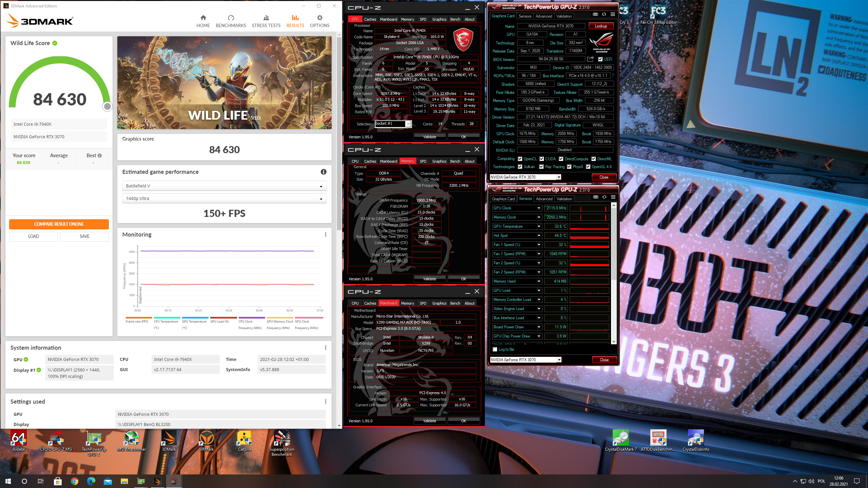Switch to Bench tab in CPU-Z Mainboard window
This screenshot has height=488, width=868.
(455, 303)
